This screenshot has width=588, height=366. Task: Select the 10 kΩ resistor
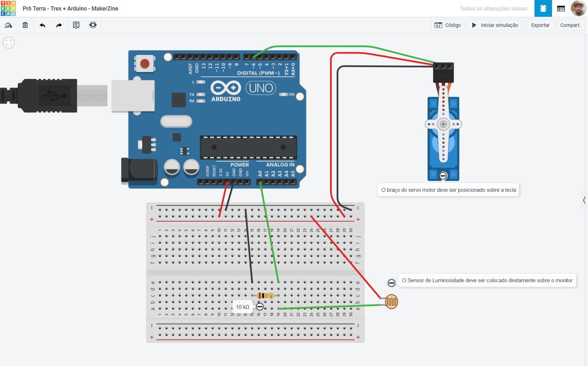[x=265, y=296]
